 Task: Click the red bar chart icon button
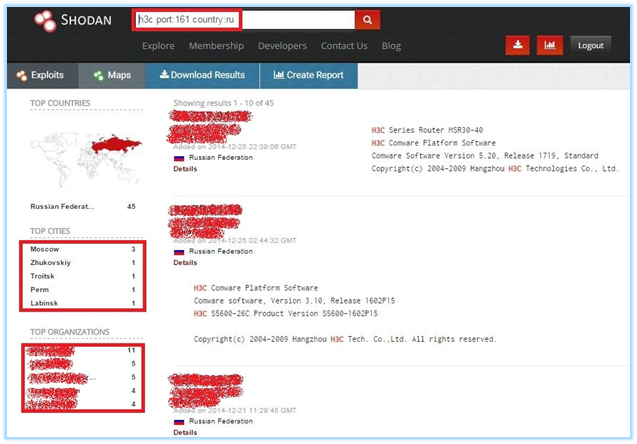[x=549, y=45]
